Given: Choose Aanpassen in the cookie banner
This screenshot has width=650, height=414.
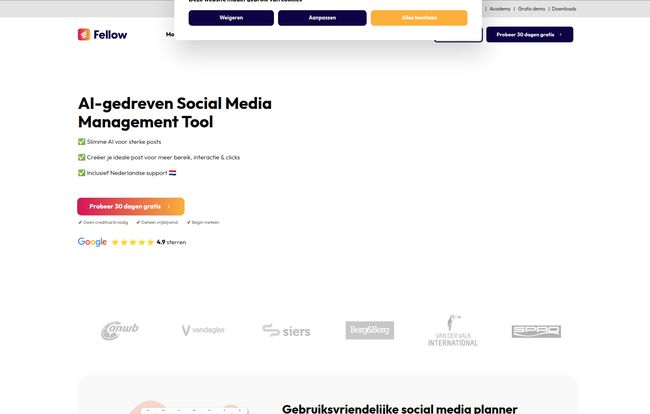Looking at the screenshot, I should click(x=322, y=18).
